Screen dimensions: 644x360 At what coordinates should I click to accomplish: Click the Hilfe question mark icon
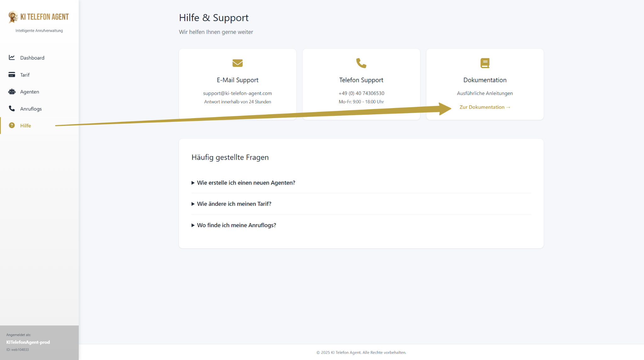click(x=12, y=125)
